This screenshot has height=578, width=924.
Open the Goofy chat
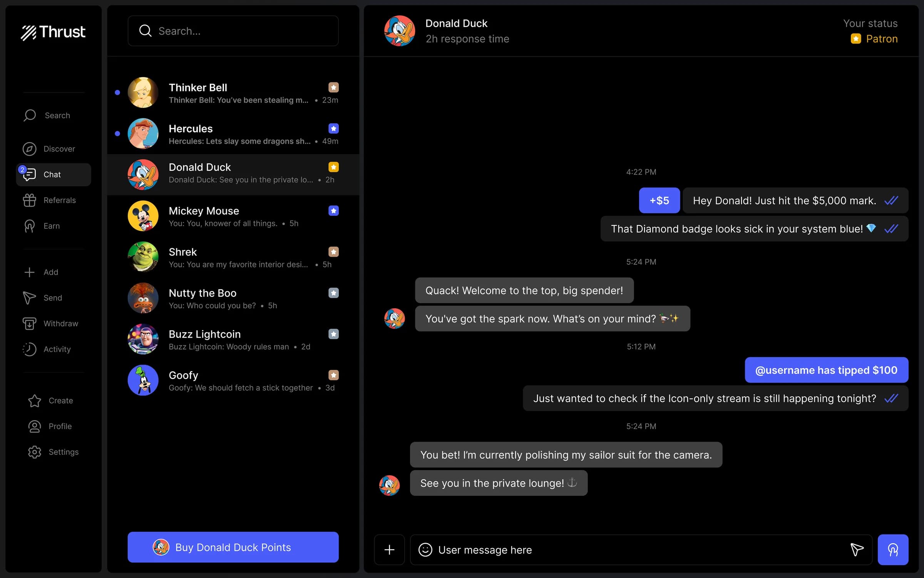point(233,380)
